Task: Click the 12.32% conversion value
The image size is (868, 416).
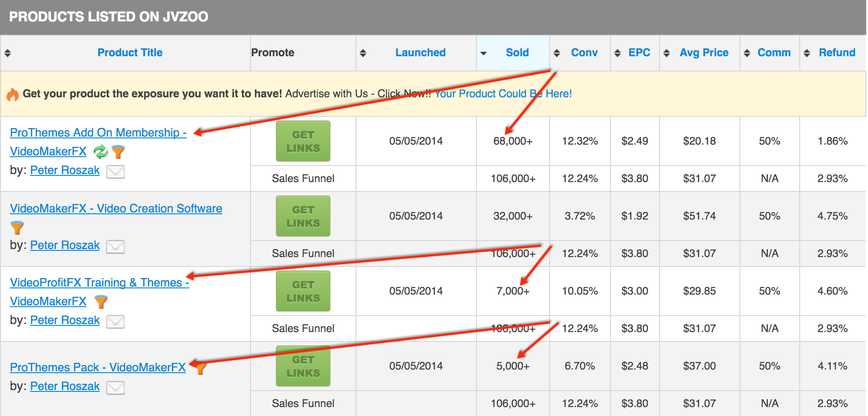Action: pos(580,141)
